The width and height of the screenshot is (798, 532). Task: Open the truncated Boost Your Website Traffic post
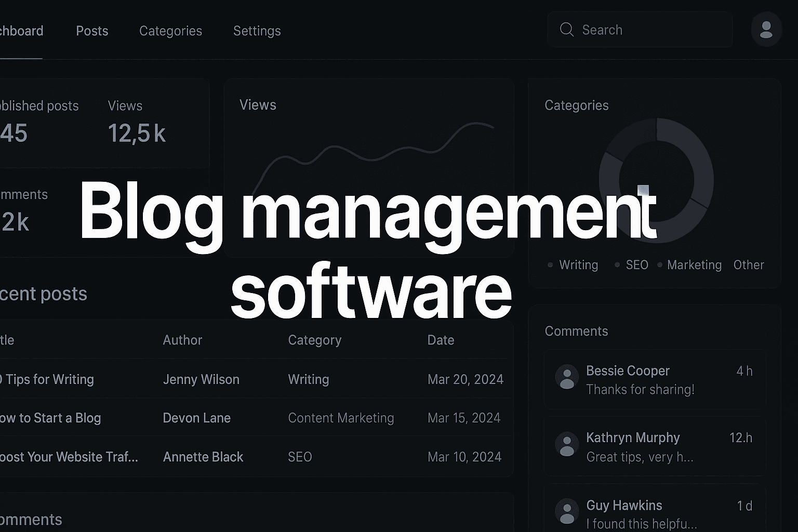69,457
